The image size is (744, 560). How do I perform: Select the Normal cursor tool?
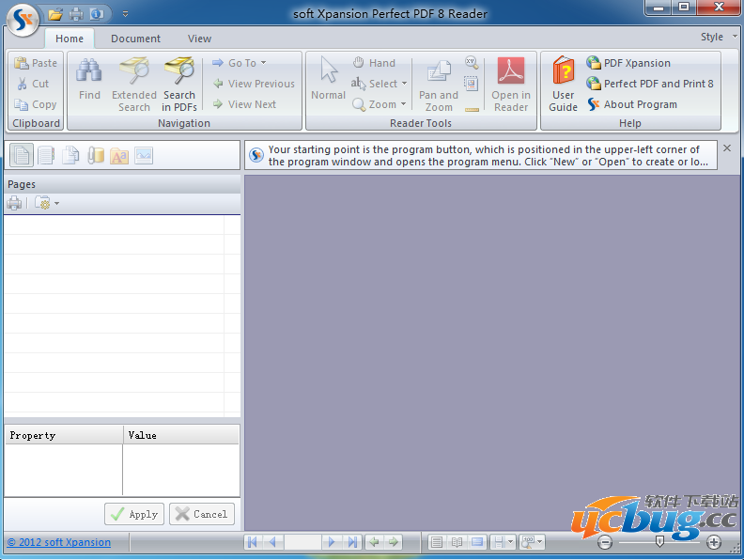tap(329, 79)
